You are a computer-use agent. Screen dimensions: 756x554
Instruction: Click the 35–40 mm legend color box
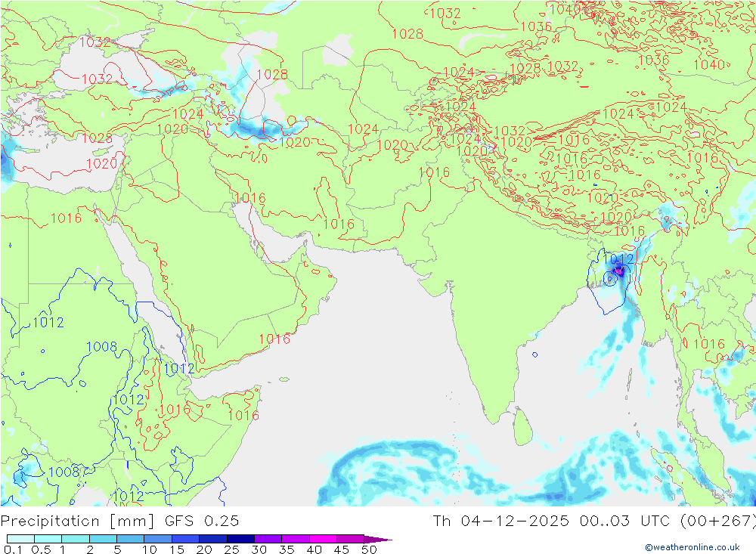pyautogui.click(x=295, y=539)
